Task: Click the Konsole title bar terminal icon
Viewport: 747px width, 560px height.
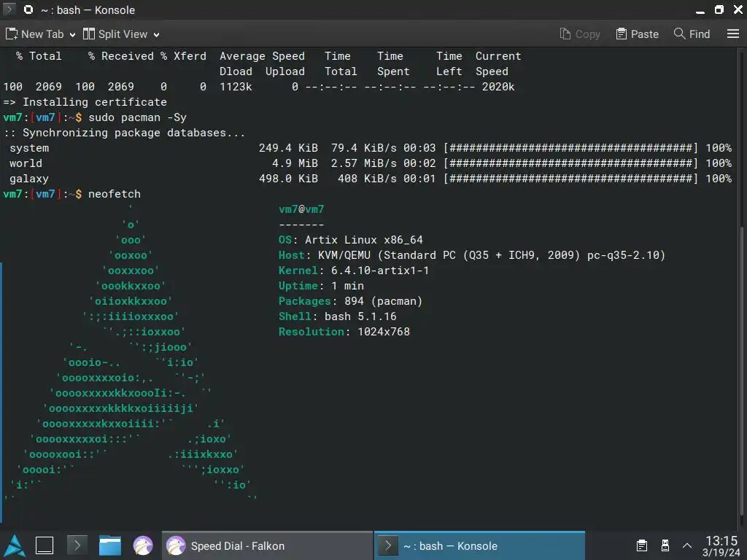Action: [x=9, y=9]
